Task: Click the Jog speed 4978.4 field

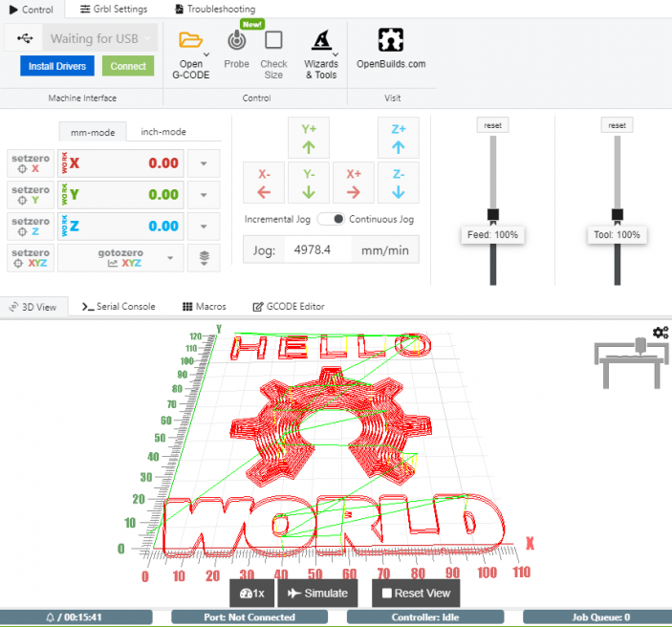Action: click(318, 249)
